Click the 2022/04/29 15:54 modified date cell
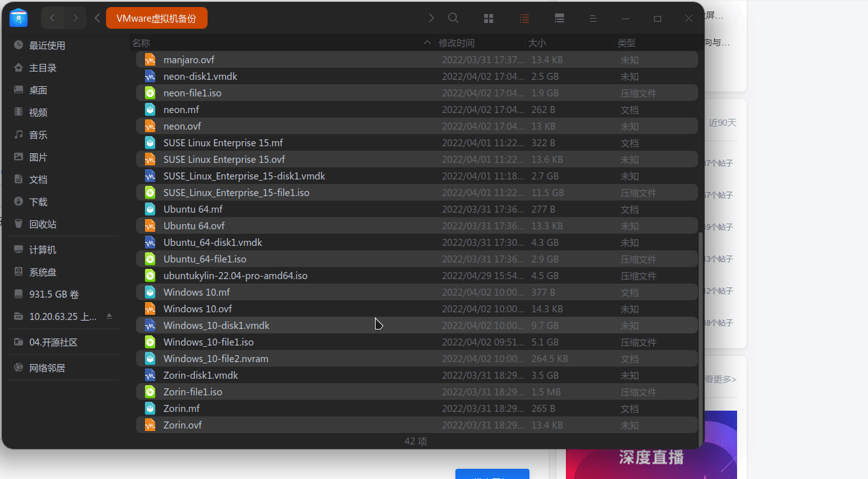The image size is (868, 479). click(x=483, y=275)
